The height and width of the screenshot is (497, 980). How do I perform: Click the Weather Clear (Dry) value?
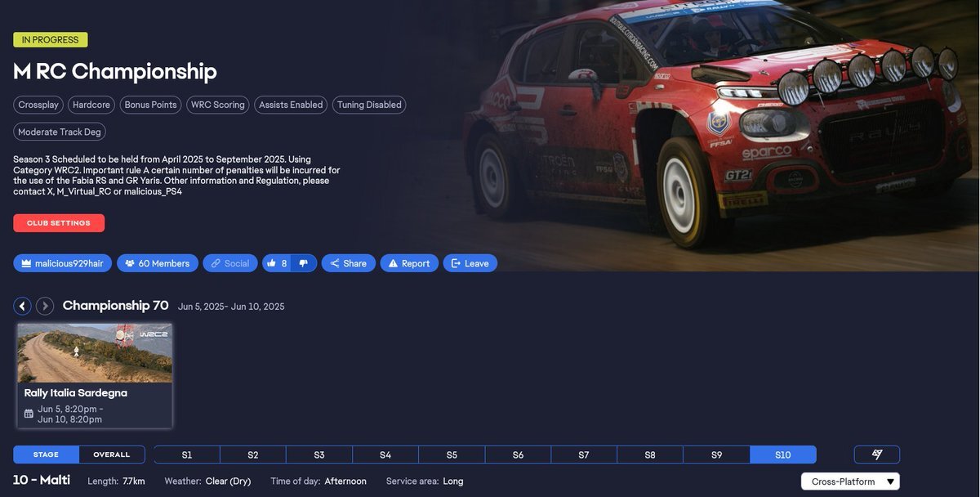coord(228,481)
